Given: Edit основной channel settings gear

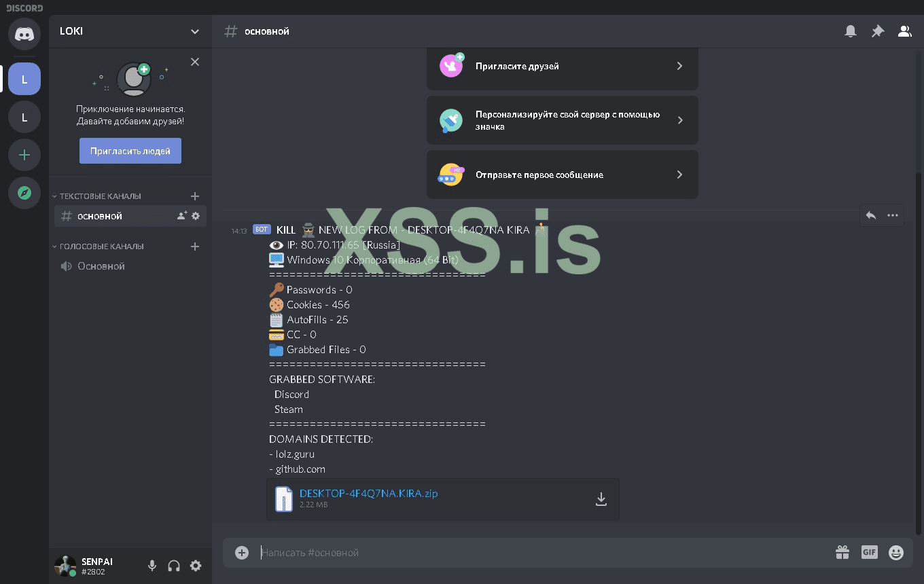Looking at the screenshot, I should pyautogui.click(x=196, y=216).
